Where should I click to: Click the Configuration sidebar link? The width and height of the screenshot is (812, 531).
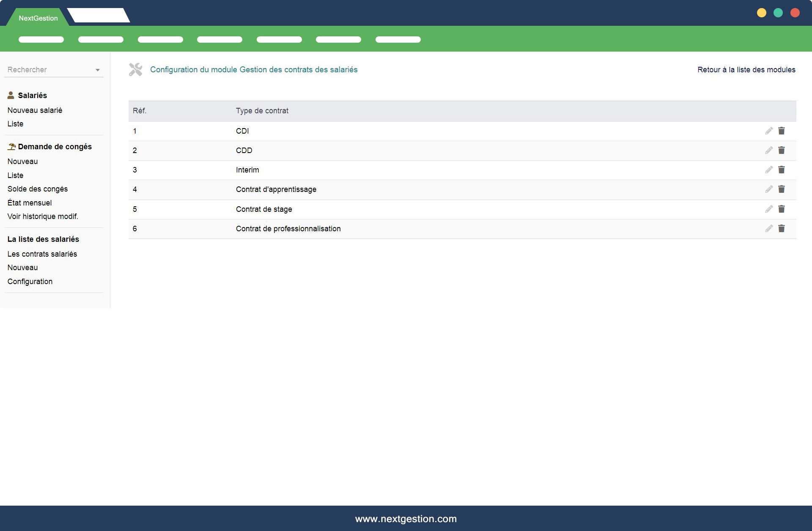[30, 282]
